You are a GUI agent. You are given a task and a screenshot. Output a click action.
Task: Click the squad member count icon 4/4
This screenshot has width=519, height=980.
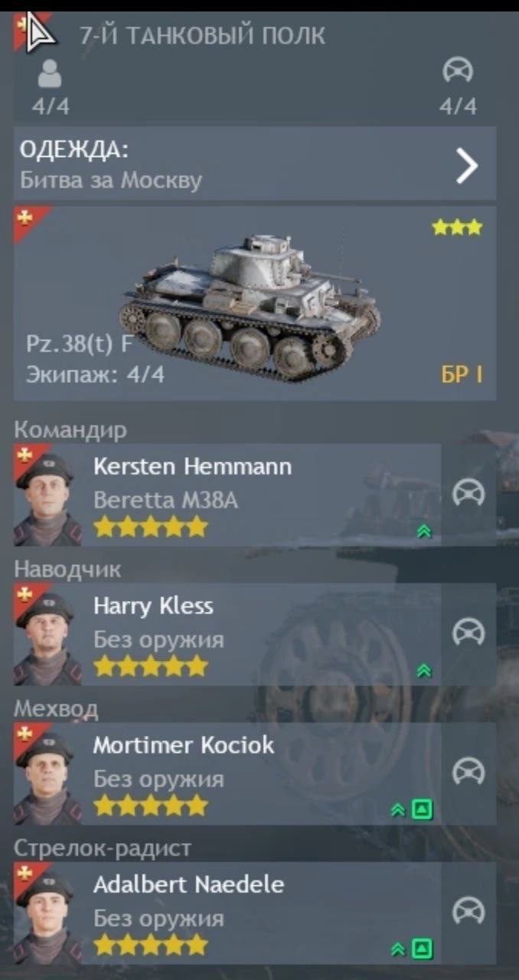point(50,76)
